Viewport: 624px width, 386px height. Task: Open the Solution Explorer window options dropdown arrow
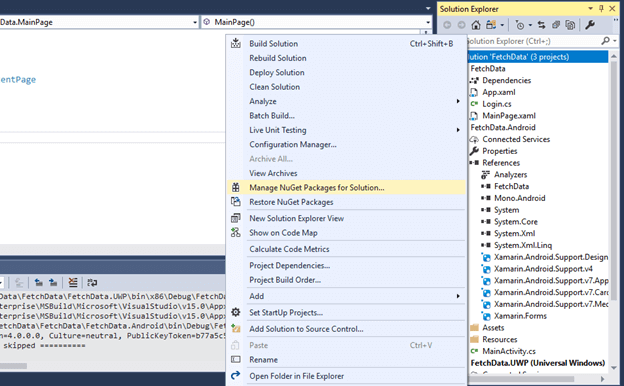pos(590,8)
